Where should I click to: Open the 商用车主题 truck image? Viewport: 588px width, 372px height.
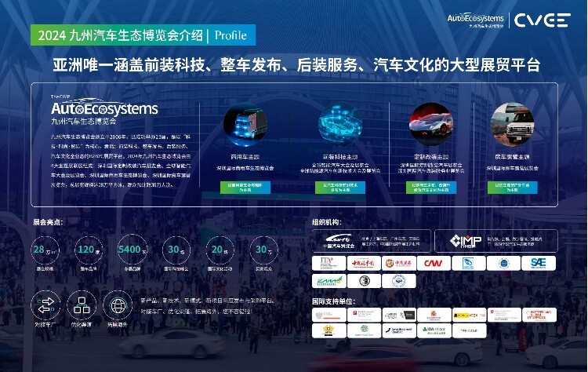point(246,127)
